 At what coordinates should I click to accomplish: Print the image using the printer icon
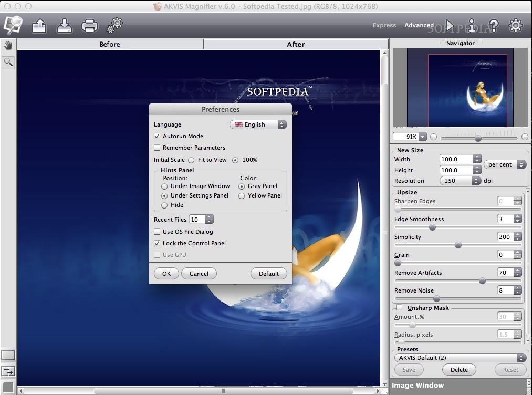click(89, 25)
